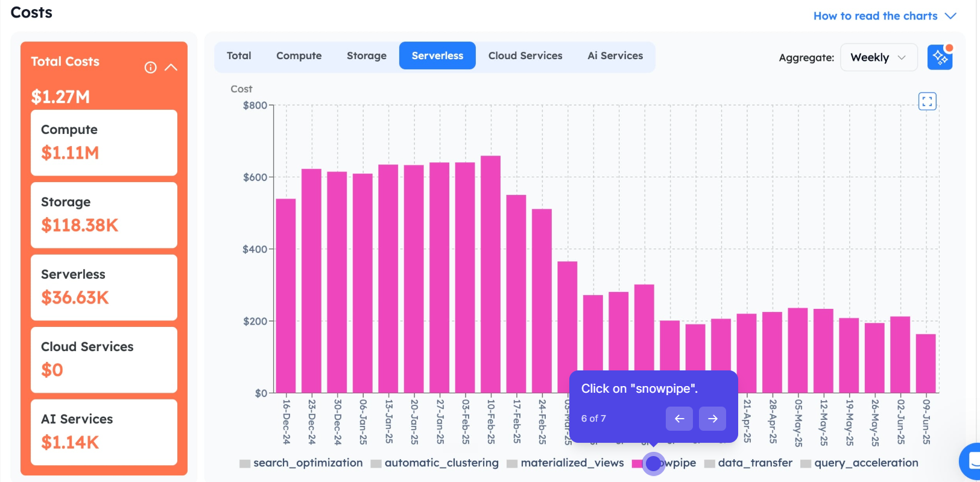The height and width of the screenshot is (482, 980).
Task: Open the AI sparkle insights button
Action: pyautogui.click(x=940, y=57)
